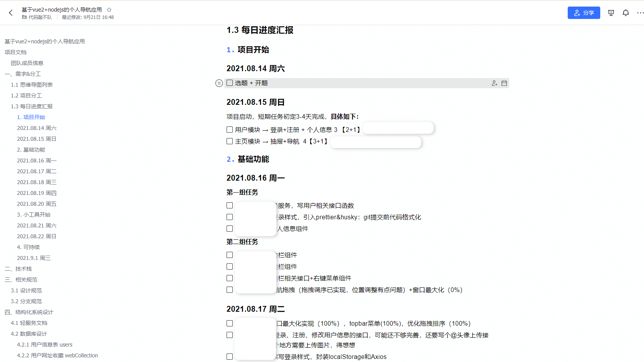The height and width of the screenshot is (362, 644).
Task: Click the 1.3 每日进度汇报 document heading
Action: (260, 30)
